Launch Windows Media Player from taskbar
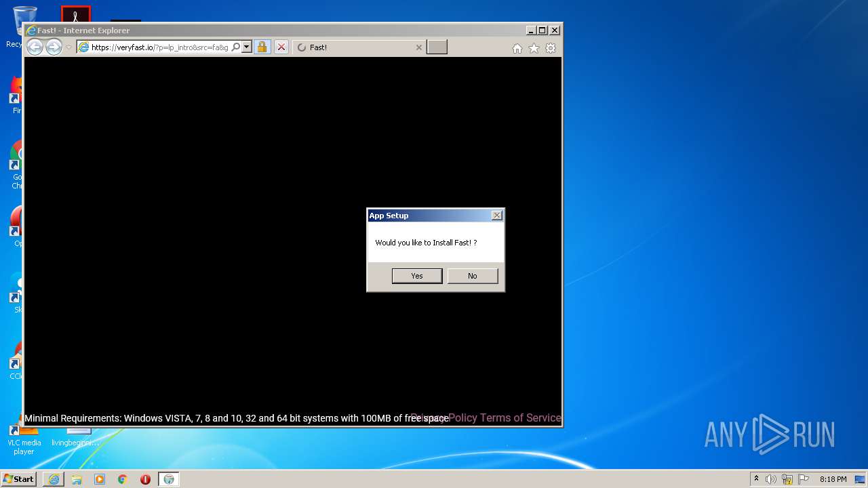 pyautogui.click(x=100, y=479)
